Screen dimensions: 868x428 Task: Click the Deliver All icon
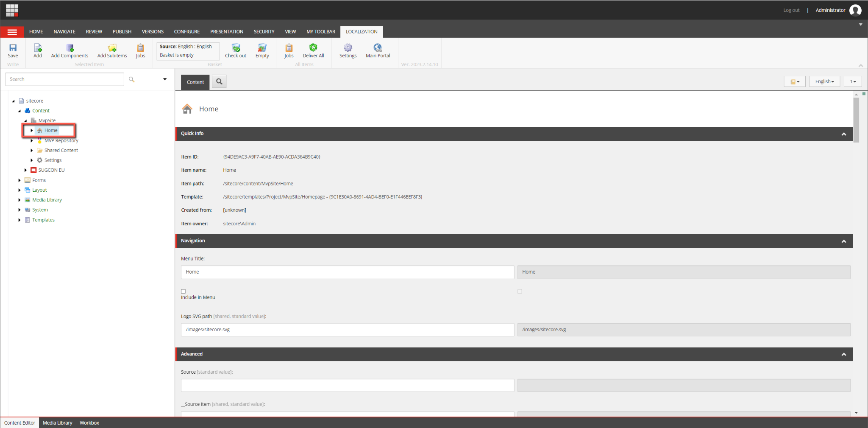(313, 51)
